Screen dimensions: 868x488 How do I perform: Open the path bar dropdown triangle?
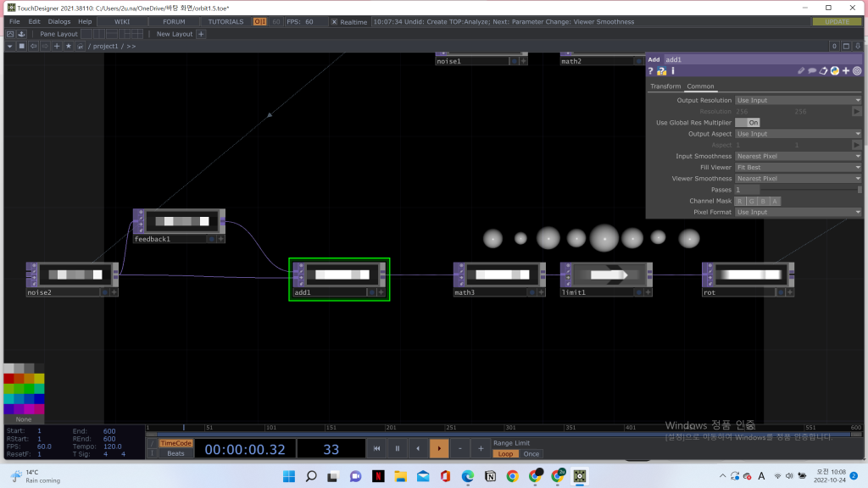tap(10, 46)
